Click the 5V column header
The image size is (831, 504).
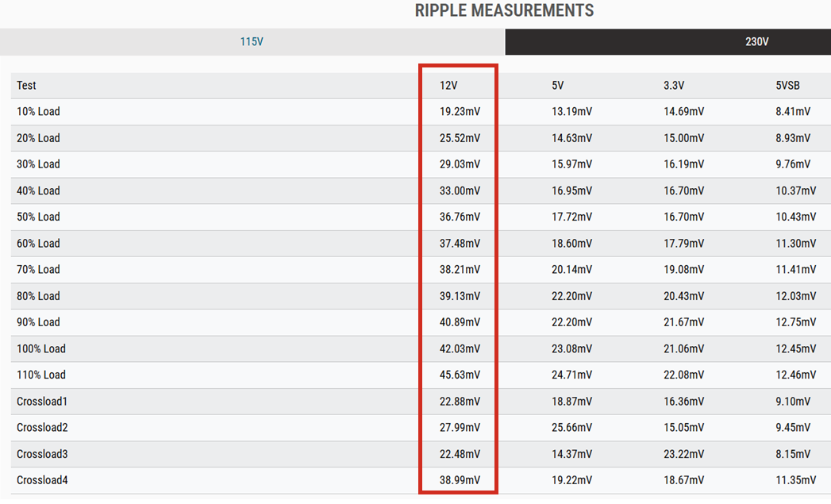(x=558, y=85)
